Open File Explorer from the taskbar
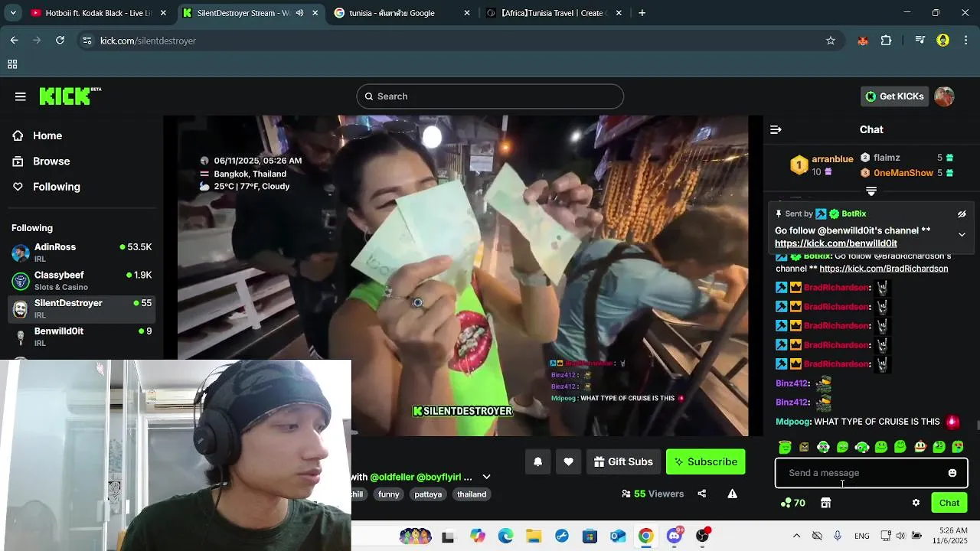 [x=534, y=536]
